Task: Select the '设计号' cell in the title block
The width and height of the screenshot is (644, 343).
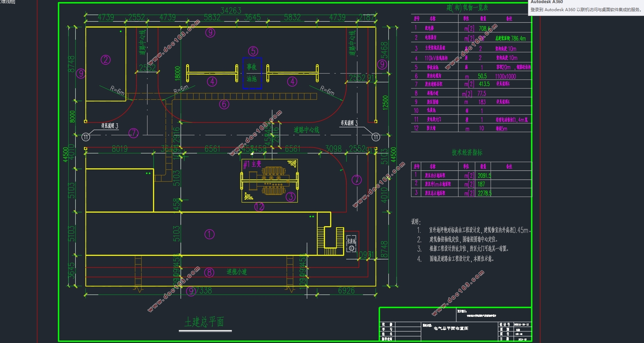Action: click(x=505, y=325)
